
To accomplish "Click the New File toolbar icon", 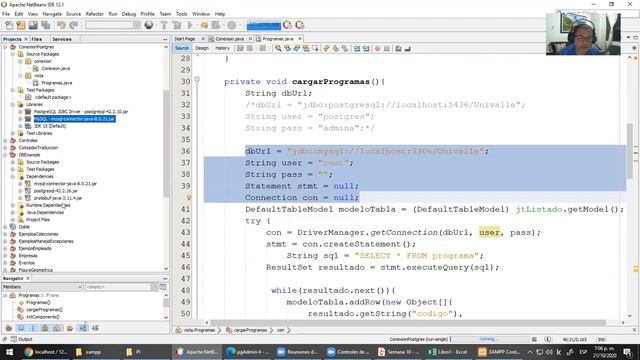I will [9, 25].
